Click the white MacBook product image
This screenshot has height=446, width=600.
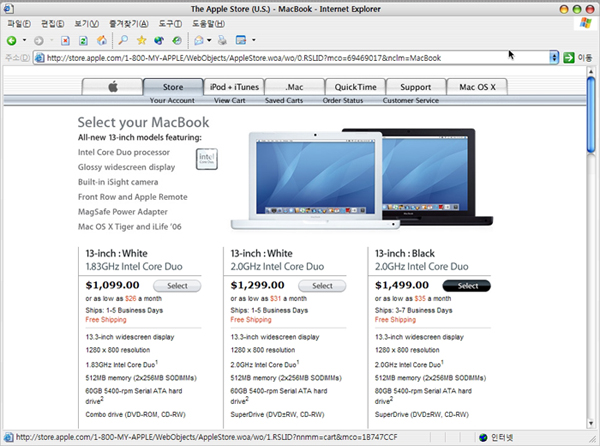click(315, 181)
